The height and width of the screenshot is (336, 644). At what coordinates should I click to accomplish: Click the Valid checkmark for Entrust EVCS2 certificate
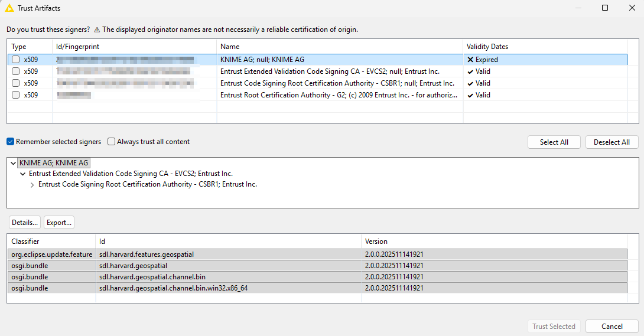click(x=470, y=71)
